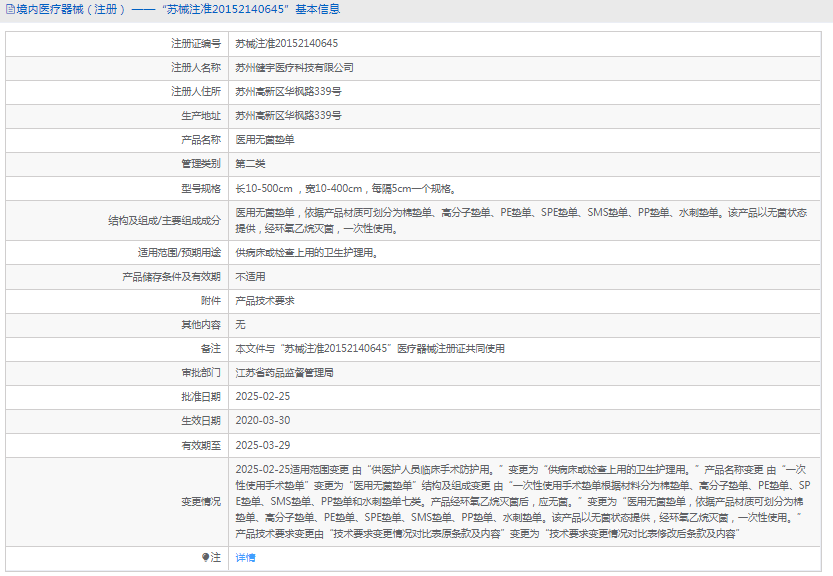Image resolution: width=833 pixels, height=576 pixels.
Task: Select storage condition value 不适用
Action: coord(250,277)
